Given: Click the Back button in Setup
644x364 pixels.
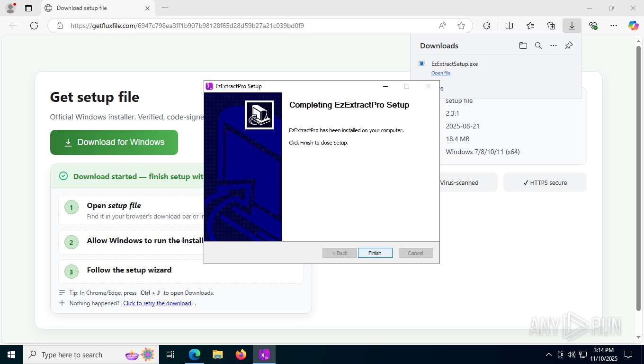Looking at the screenshot, I should (x=340, y=253).
